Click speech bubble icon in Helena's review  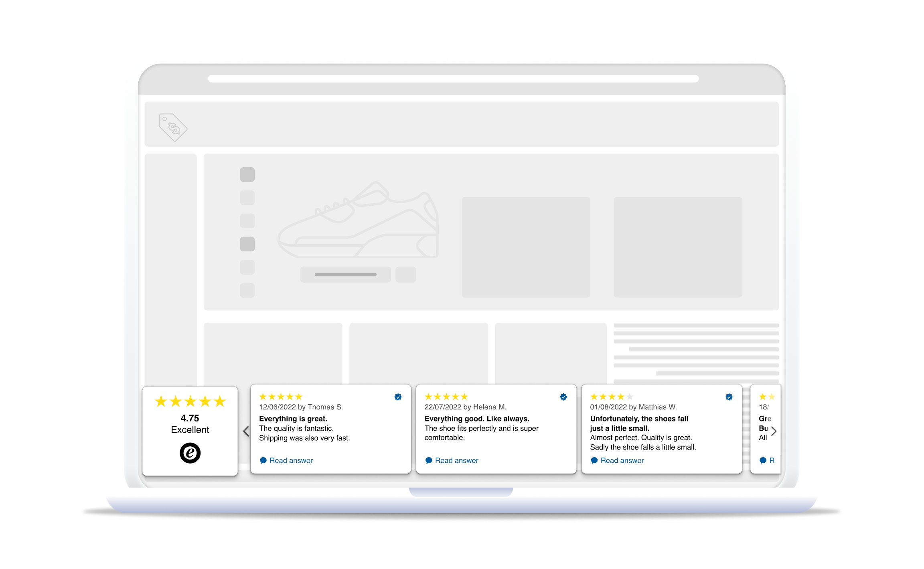click(429, 460)
